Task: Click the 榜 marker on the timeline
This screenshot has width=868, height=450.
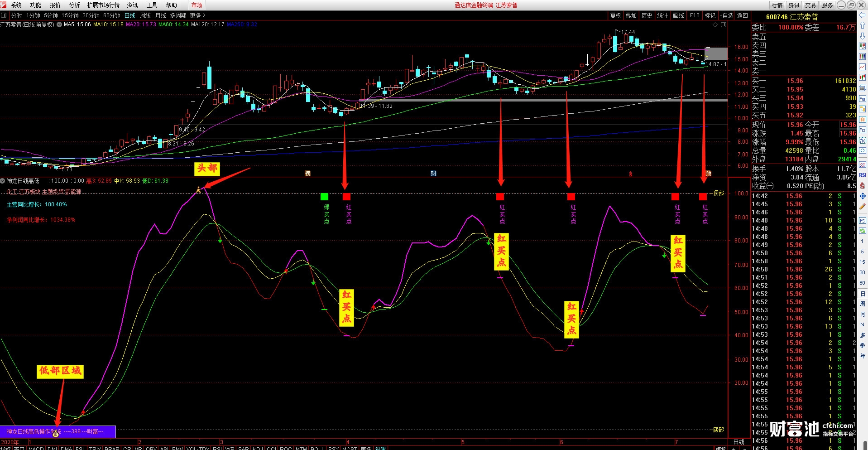Action: (308, 174)
